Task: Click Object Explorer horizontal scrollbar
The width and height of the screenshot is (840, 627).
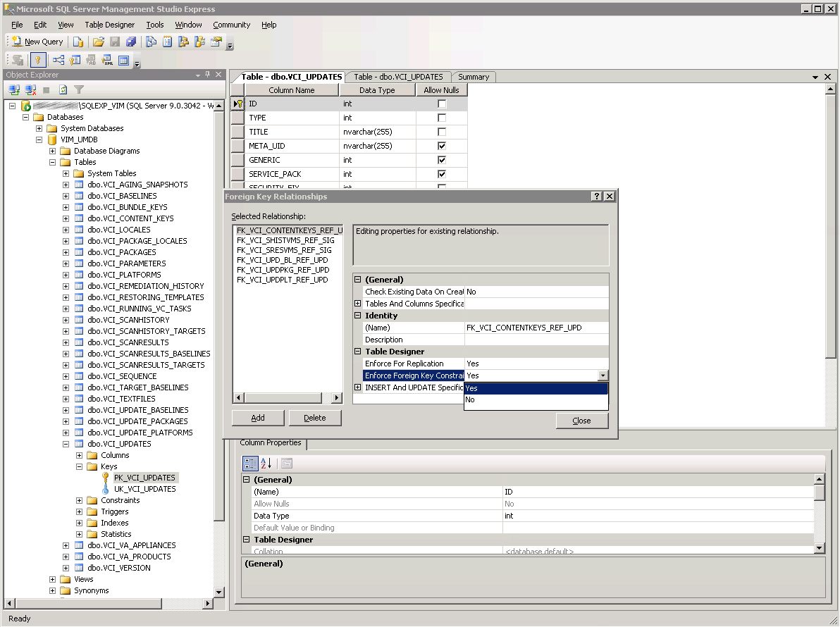Action: pyautogui.click(x=109, y=604)
